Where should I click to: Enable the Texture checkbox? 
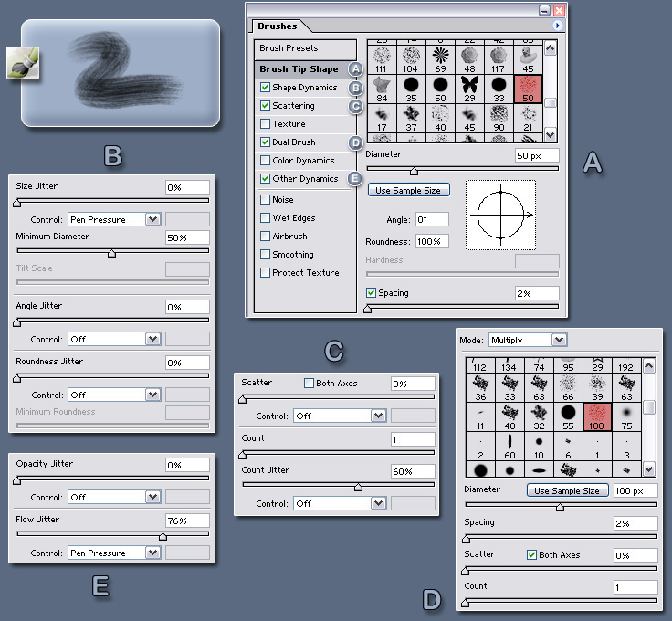[266, 124]
